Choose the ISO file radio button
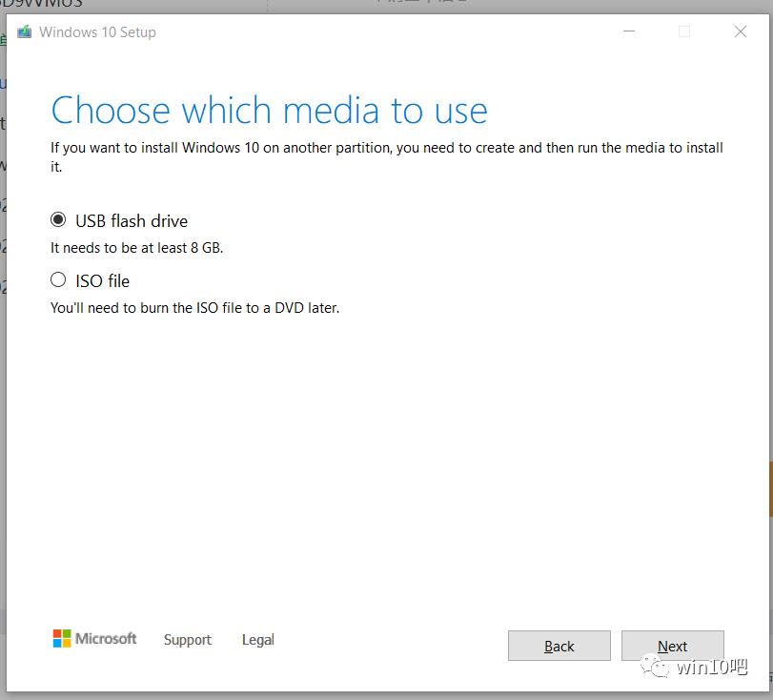Image resolution: width=773 pixels, height=700 pixels. pos(58,280)
